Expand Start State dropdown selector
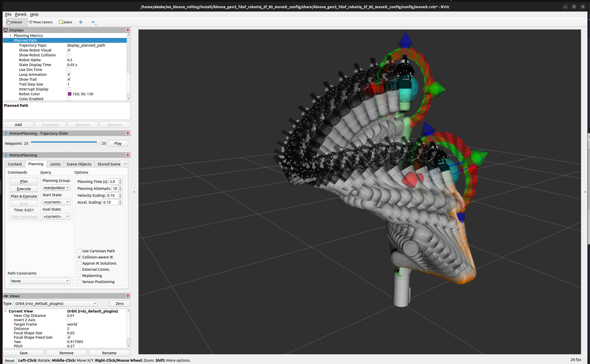The width and height of the screenshot is (590, 364). [x=68, y=202]
